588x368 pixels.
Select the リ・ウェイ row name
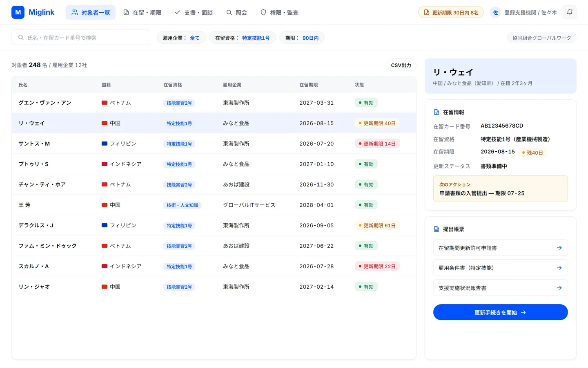click(x=31, y=123)
